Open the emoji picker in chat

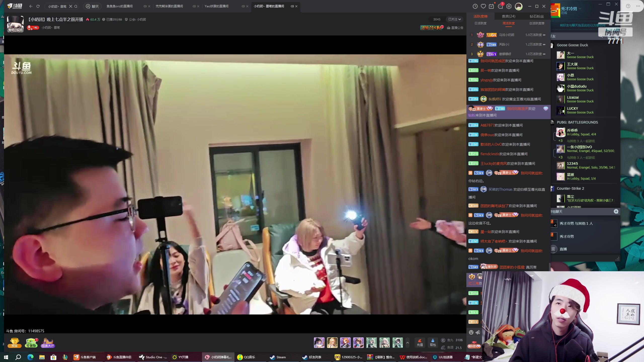pos(471,332)
